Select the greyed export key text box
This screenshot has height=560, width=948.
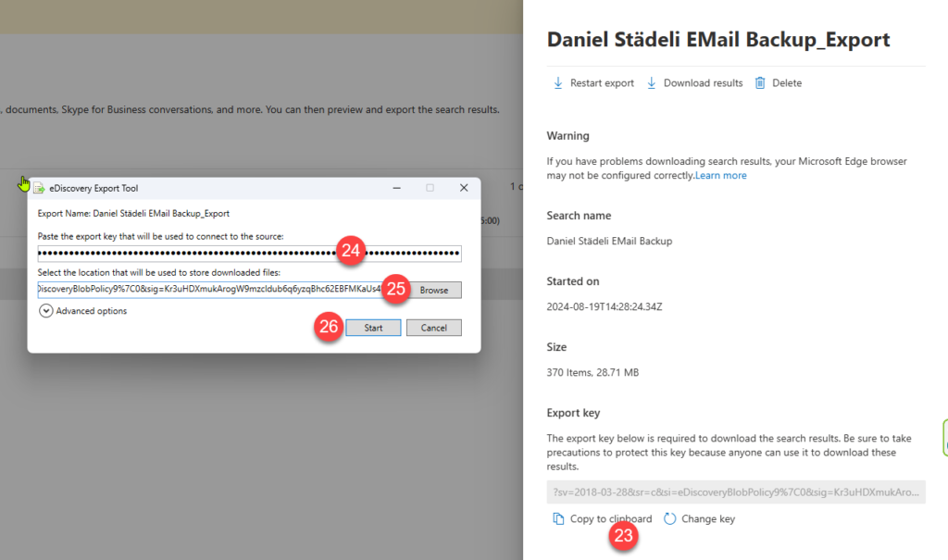tap(736, 492)
